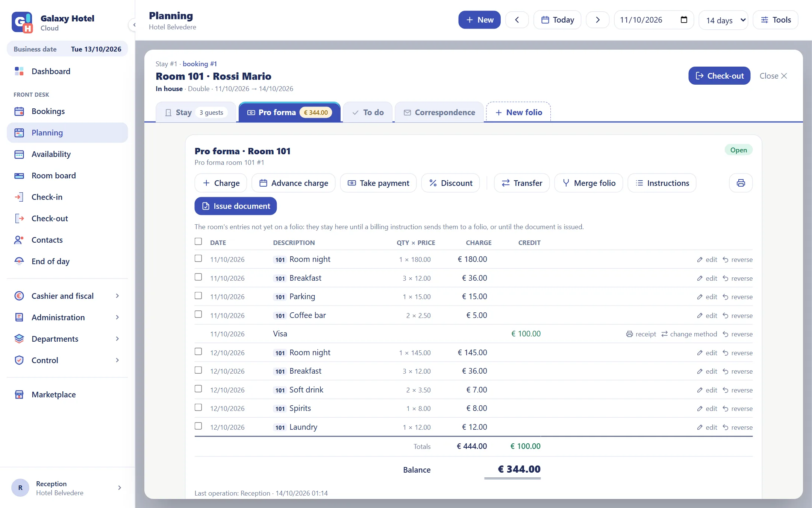Check the 11/10 Room night row checkbox
The image size is (812, 508).
(198, 259)
